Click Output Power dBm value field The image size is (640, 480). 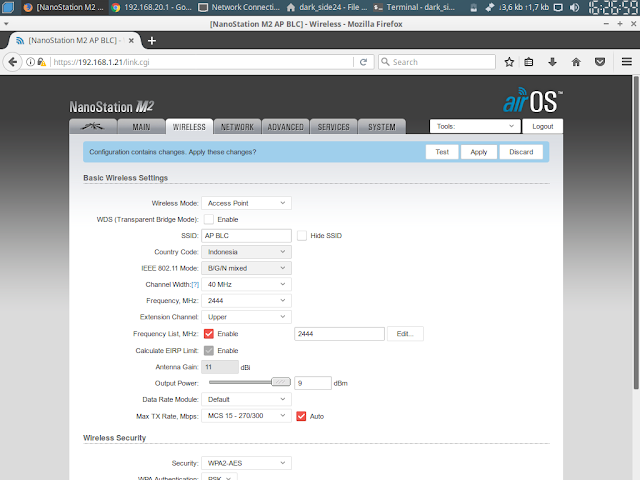click(x=313, y=383)
